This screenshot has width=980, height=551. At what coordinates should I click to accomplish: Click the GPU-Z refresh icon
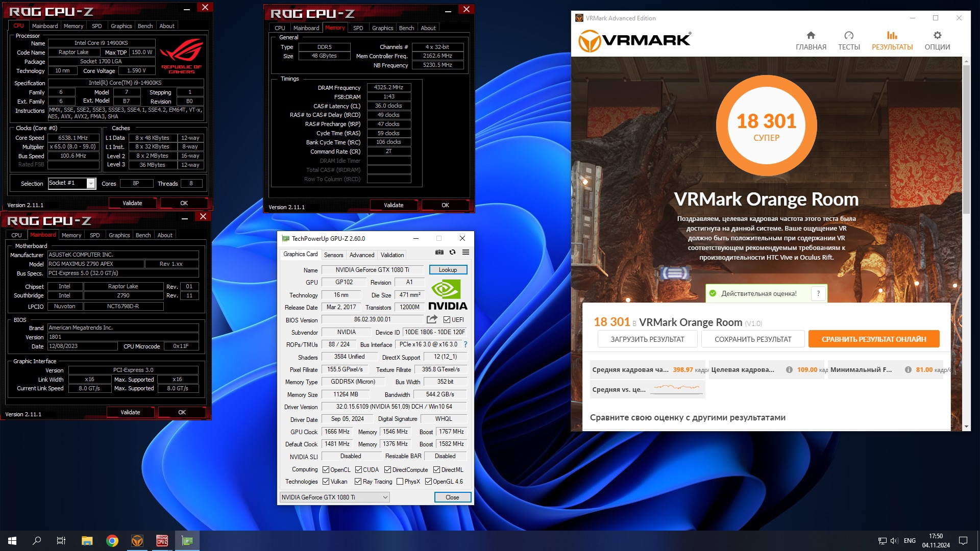tap(452, 252)
